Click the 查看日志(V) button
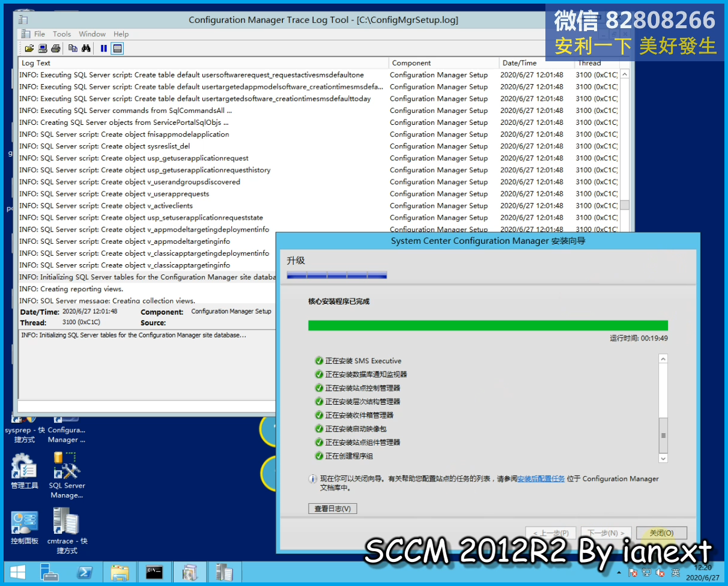Screen dimensions: 728x586 (333, 509)
